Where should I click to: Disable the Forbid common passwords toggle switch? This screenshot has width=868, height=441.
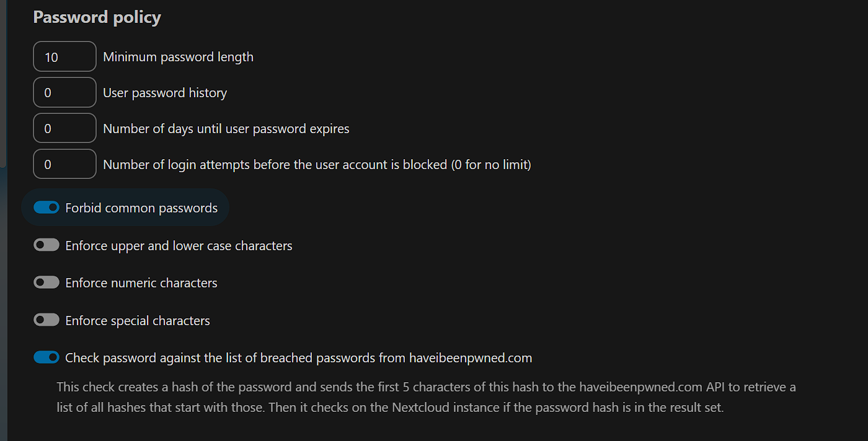(x=46, y=208)
